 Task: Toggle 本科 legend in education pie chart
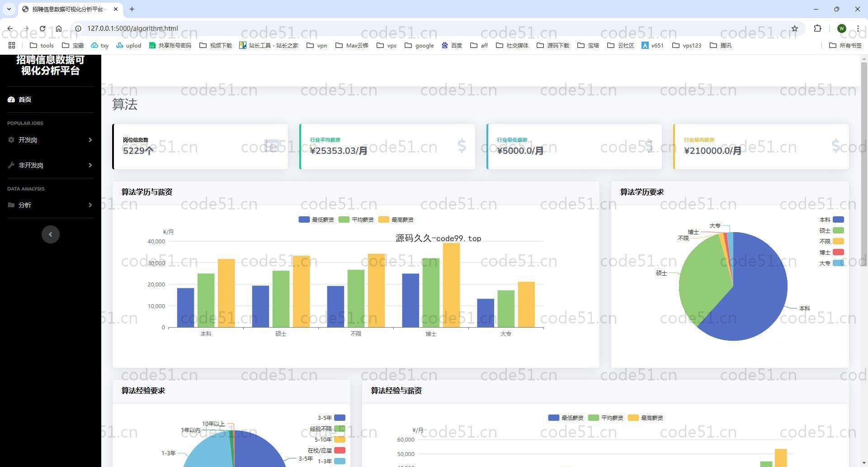tap(832, 219)
